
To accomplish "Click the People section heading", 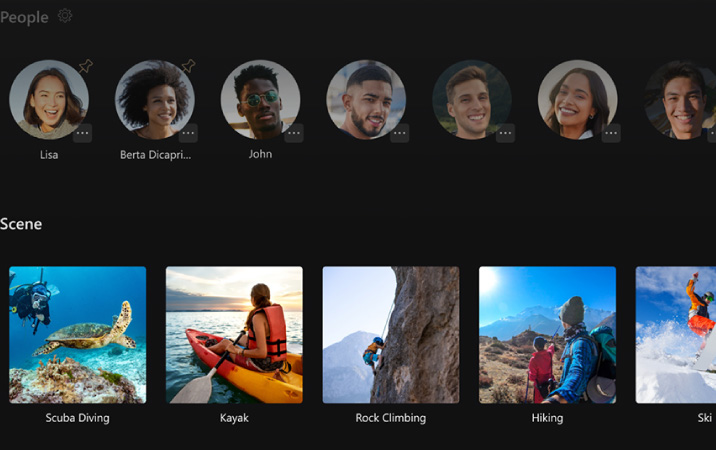I will click(x=24, y=17).
